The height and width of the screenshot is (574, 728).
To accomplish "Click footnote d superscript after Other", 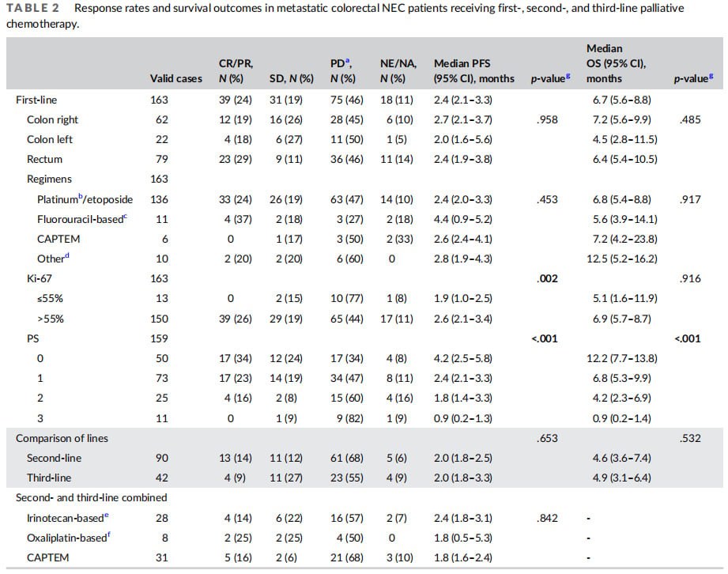I will tap(67, 255).
